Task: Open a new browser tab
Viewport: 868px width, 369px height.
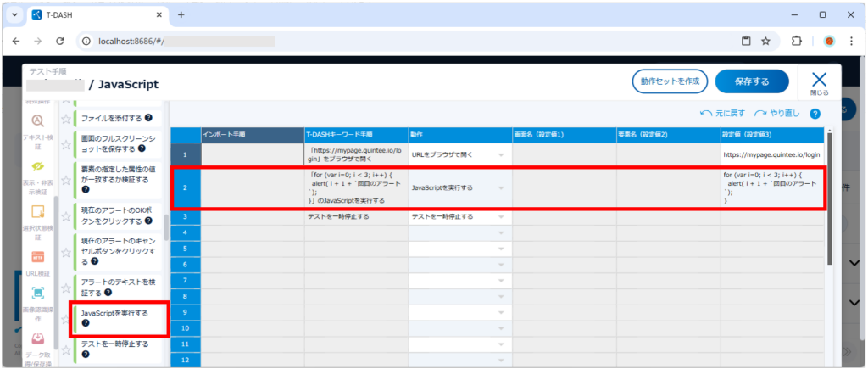Action: [x=181, y=15]
